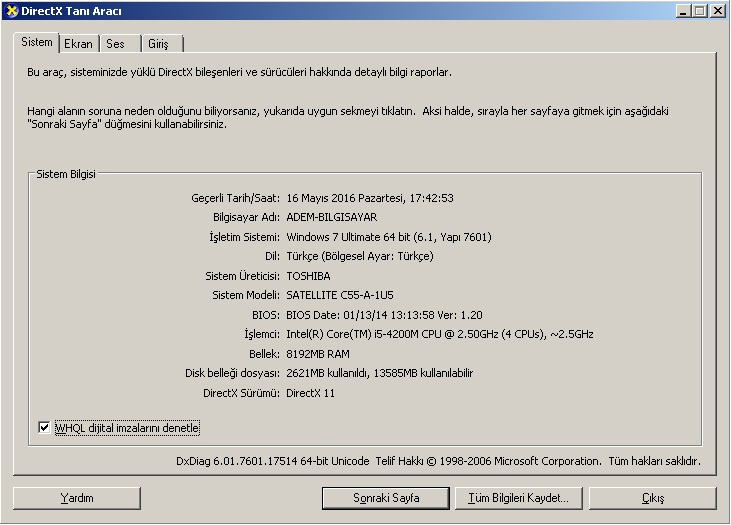The image size is (731, 525).
Task: Click system model SATELLITE C55-A-1U5
Action: [x=340, y=295]
